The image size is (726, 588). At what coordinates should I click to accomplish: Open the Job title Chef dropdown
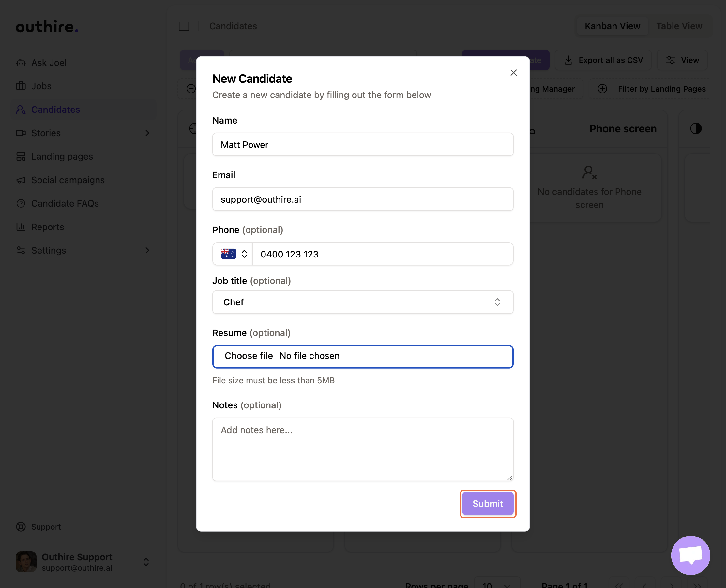click(x=363, y=302)
